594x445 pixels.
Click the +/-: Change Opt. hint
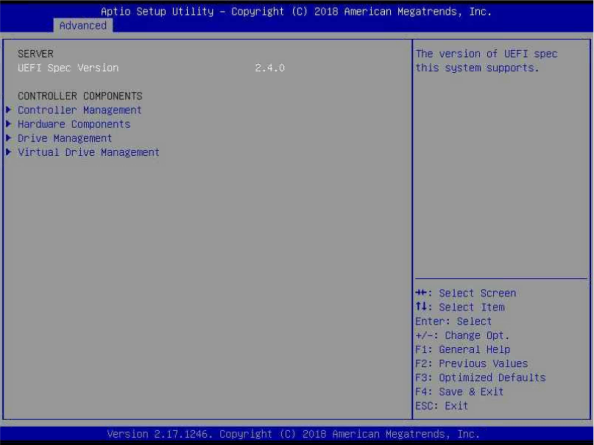pyautogui.click(x=462, y=335)
